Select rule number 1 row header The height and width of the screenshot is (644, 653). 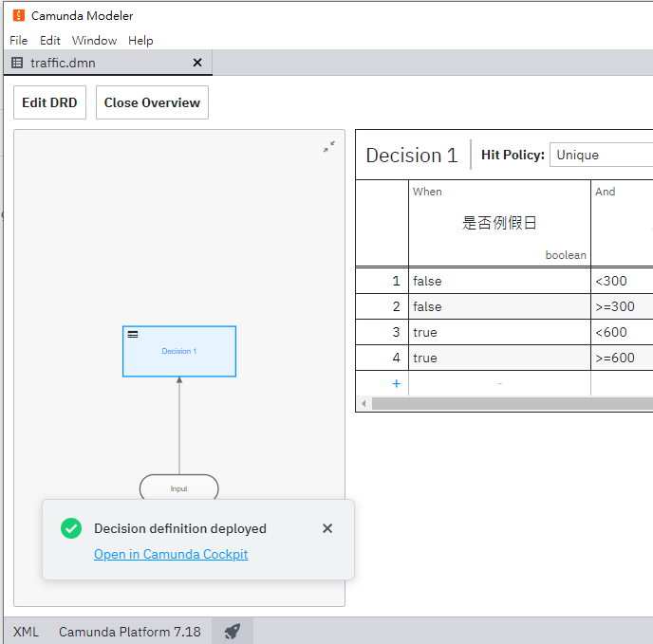[382, 281]
